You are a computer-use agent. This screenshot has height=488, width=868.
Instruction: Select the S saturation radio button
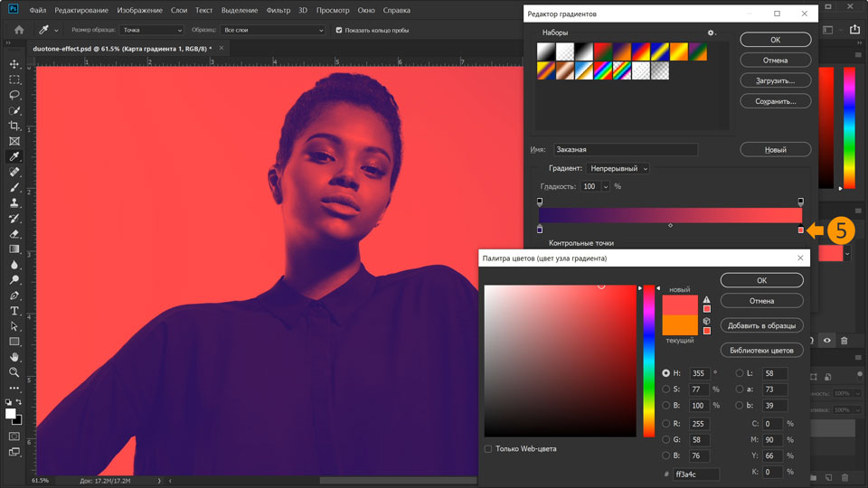[x=666, y=389]
